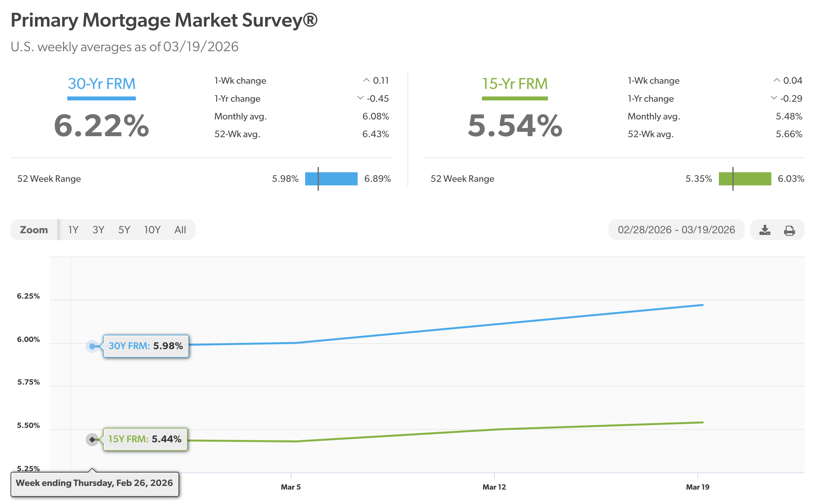The width and height of the screenshot is (815, 504).
Task: Click the 15Y FRM diamond data point marker
Action: click(92, 439)
